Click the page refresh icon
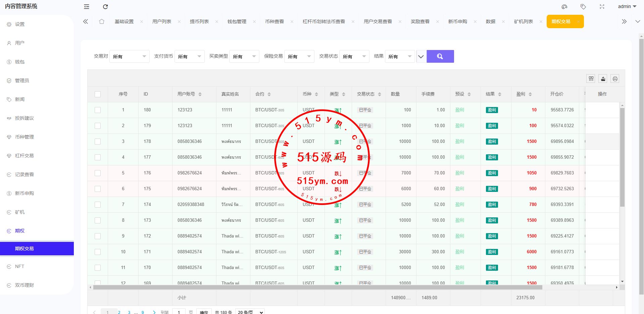The width and height of the screenshot is (644, 314). (x=105, y=7)
